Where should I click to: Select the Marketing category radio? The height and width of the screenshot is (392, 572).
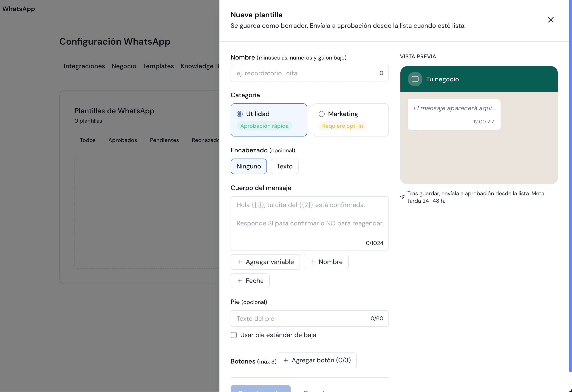click(x=321, y=114)
